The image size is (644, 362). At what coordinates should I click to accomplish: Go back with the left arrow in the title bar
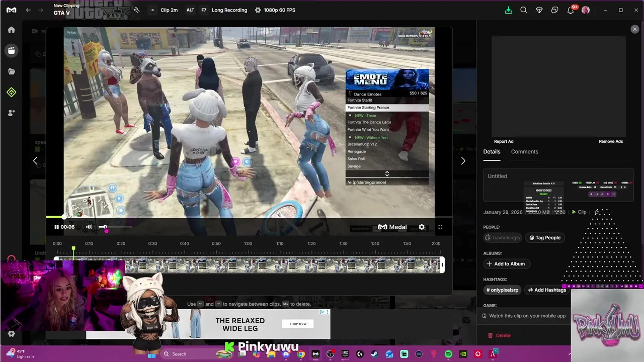[x=28, y=10]
